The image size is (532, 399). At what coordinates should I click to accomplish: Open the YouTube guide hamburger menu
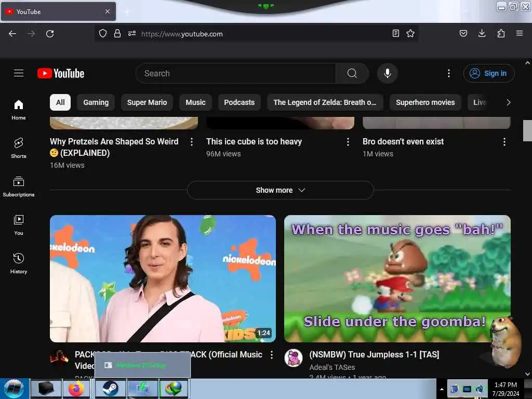19,73
